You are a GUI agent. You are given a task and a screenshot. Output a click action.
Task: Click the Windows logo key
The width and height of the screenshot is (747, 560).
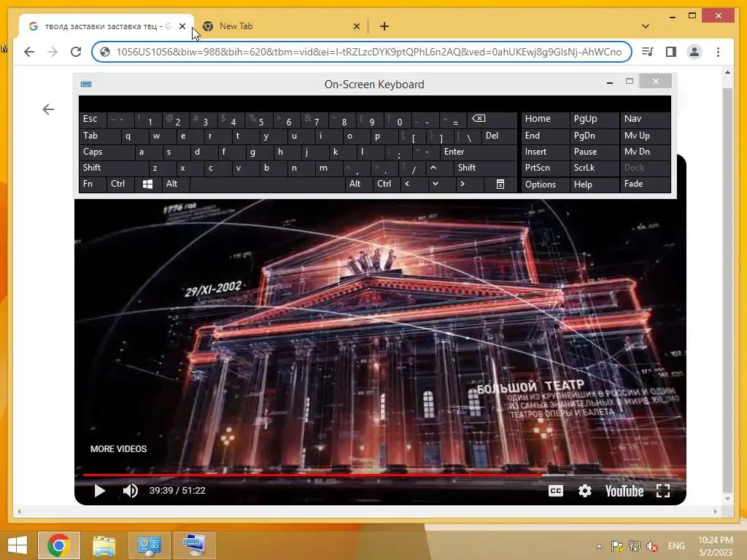(x=147, y=184)
